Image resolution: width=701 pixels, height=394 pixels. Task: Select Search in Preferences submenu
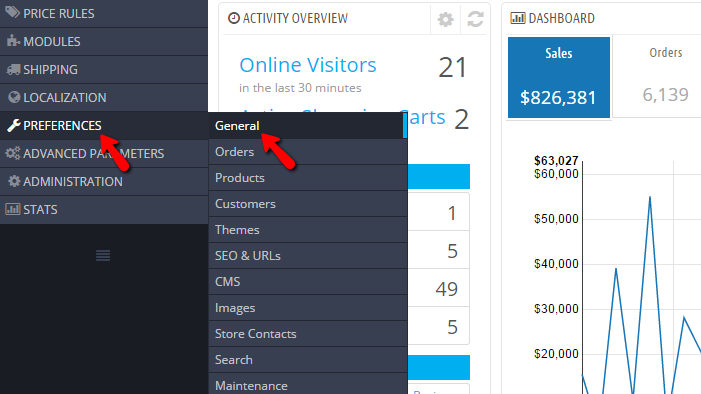click(x=308, y=360)
